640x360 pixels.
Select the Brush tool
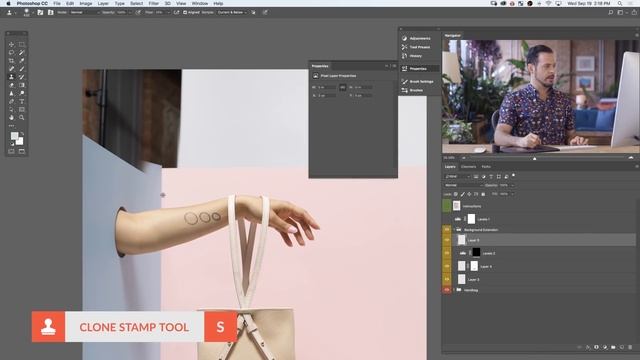pos(22,69)
